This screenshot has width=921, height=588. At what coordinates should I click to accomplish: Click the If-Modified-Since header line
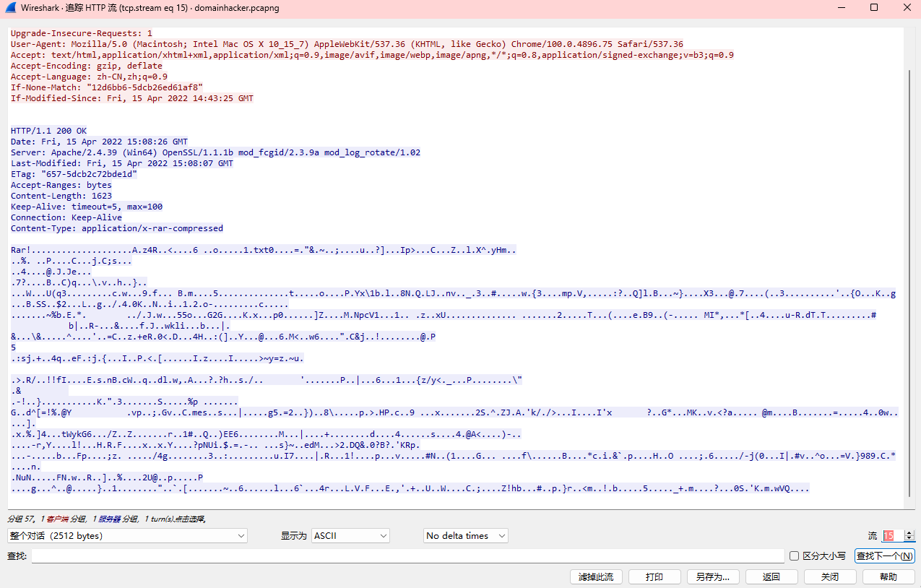[132, 98]
